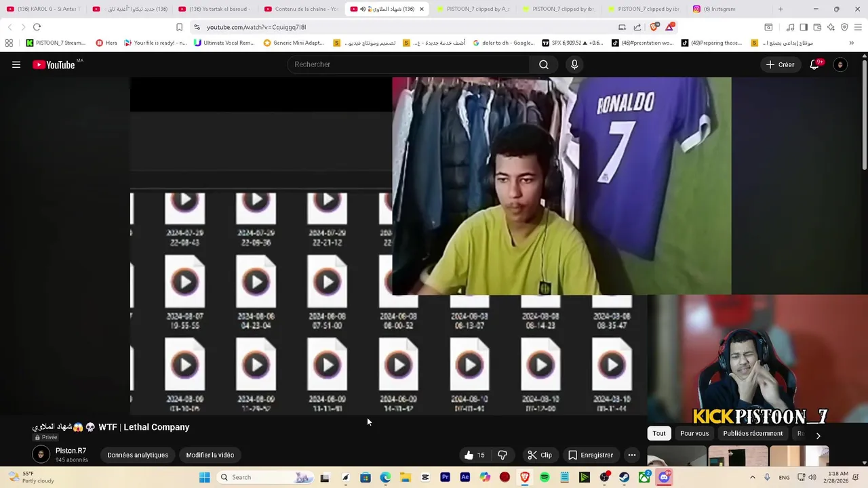Image resolution: width=868 pixels, height=488 pixels.
Task: Show more filter chips with right arrow
Action: point(818,435)
